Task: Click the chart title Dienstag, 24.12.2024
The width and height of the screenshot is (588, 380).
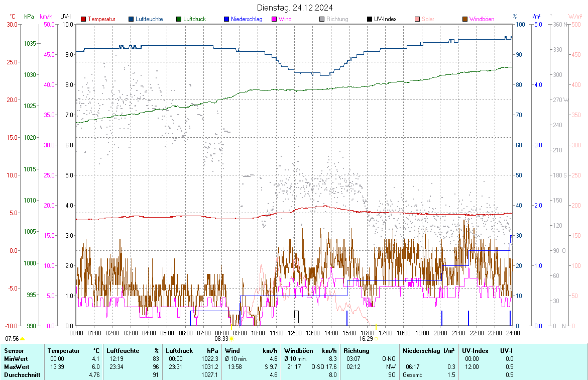Action: click(294, 8)
